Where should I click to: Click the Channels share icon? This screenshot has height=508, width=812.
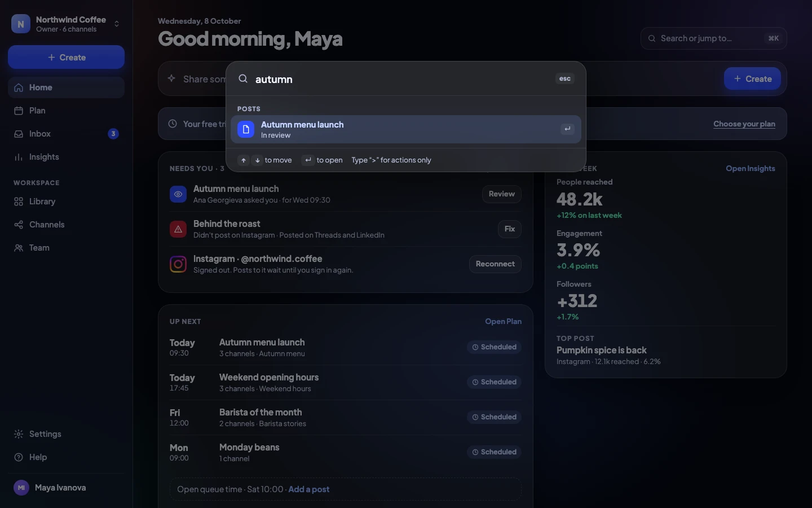click(x=19, y=225)
